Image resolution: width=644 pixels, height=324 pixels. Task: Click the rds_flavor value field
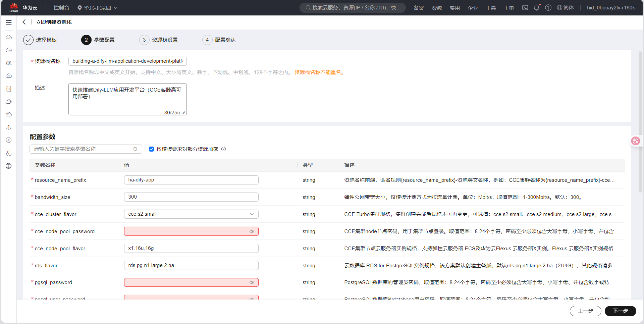[x=191, y=265]
